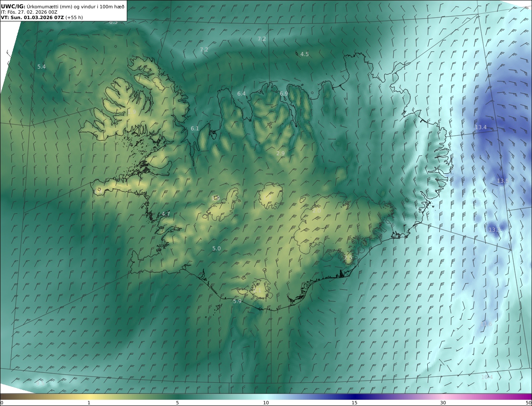Screen dimensions: 532x406
Task: Click the '6.4' value label on the map
Action: [241, 93]
